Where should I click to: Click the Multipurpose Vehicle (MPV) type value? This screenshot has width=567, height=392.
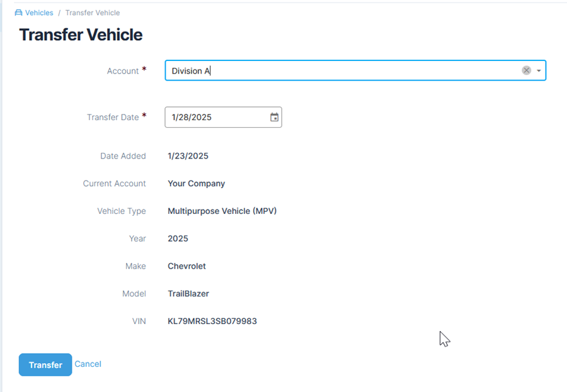(x=222, y=211)
